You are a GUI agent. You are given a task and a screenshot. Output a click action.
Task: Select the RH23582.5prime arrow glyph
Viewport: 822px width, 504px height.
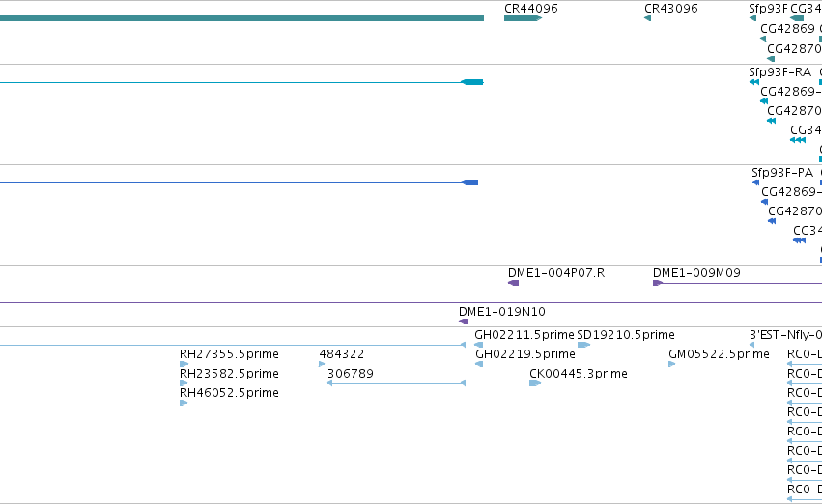click(184, 383)
